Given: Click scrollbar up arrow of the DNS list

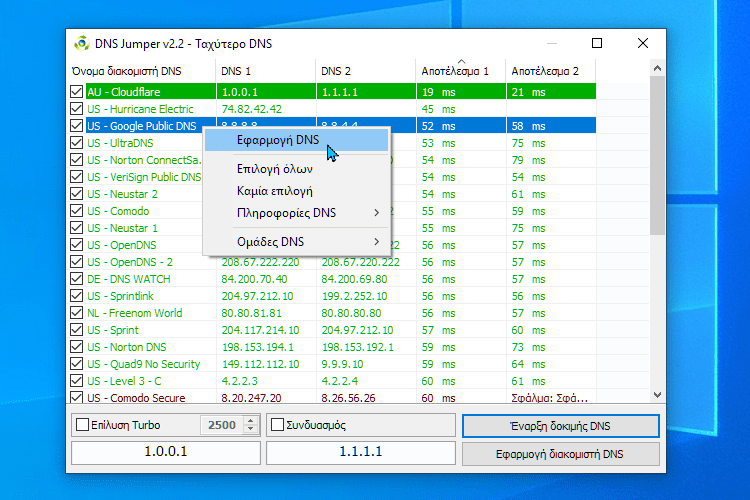Looking at the screenshot, I should click(x=658, y=68).
